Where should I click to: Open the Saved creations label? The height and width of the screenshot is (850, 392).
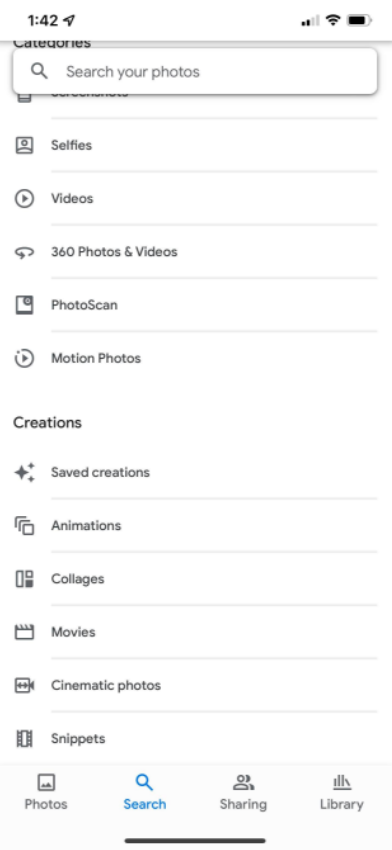click(100, 472)
